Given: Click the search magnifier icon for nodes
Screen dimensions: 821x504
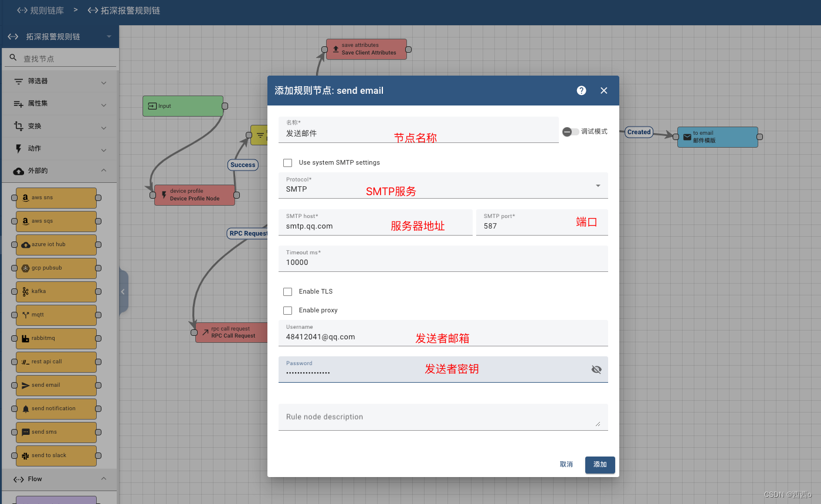Looking at the screenshot, I should [13, 58].
